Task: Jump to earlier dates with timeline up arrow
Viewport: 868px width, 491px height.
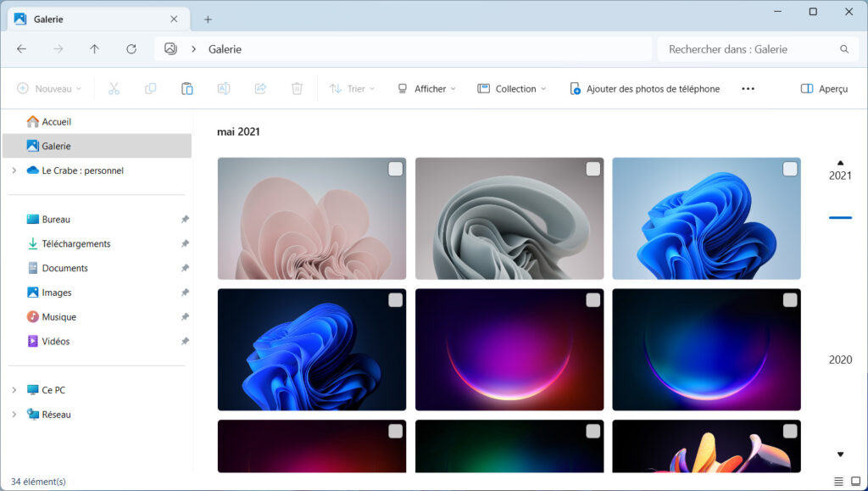Action: (840, 163)
